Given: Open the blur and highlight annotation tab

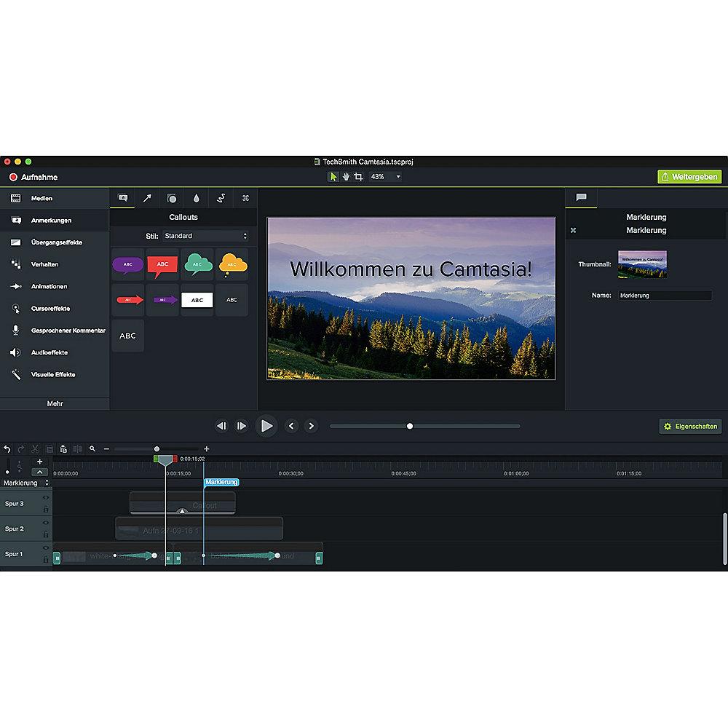Looking at the screenshot, I should pyautogui.click(x=196, y=198).
